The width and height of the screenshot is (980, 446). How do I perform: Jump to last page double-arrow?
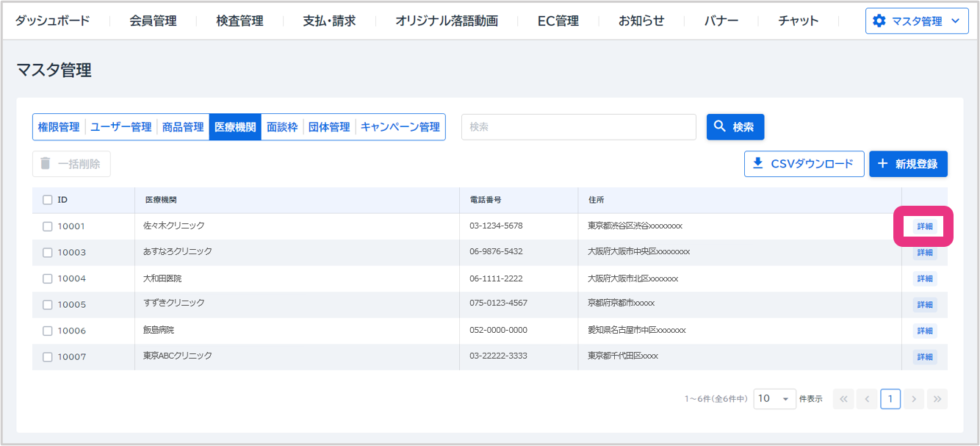(937, 399)
